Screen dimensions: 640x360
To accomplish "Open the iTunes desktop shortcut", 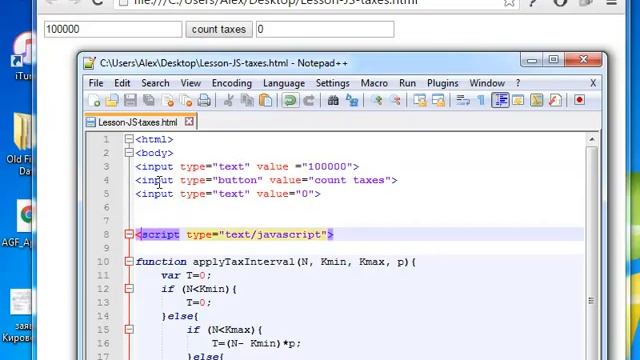I will (22, 55).
